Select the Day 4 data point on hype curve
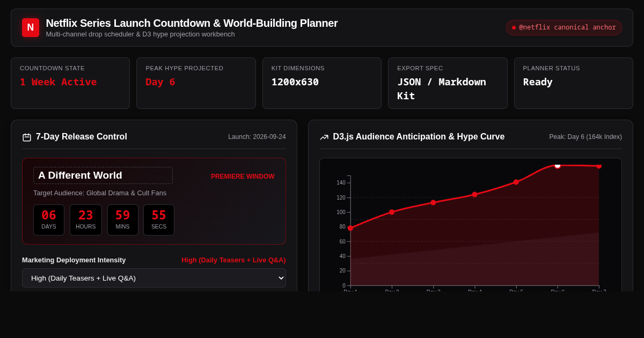Screen dimensions: 644x338 click(474, 194)
